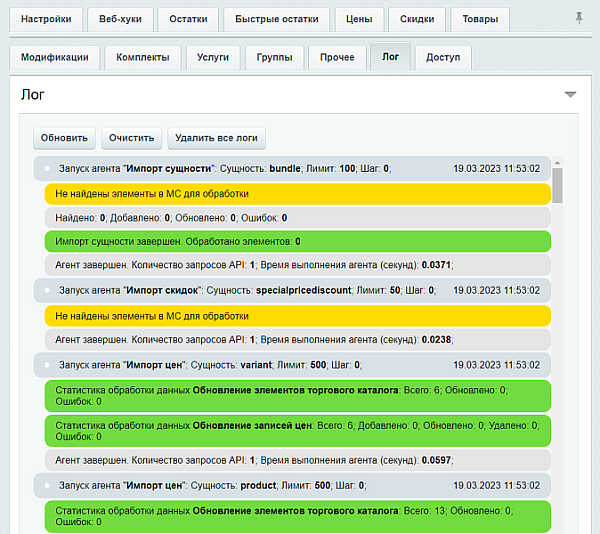Screen dimensions: 600x534
Task: Click the circle marker beside the product entry
Action: pyautogui.click(x=46, y=485)
